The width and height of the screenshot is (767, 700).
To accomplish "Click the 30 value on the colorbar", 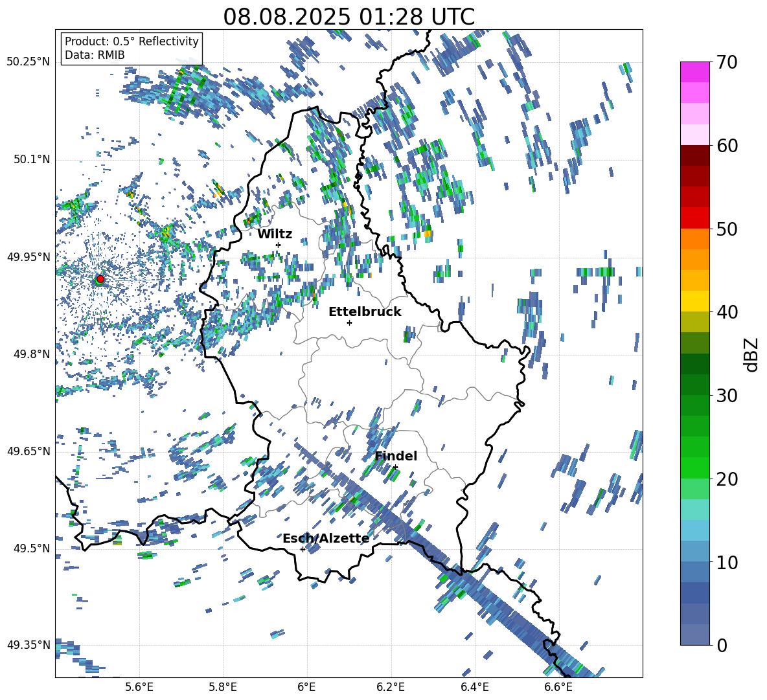I will (x=727, y=396).
